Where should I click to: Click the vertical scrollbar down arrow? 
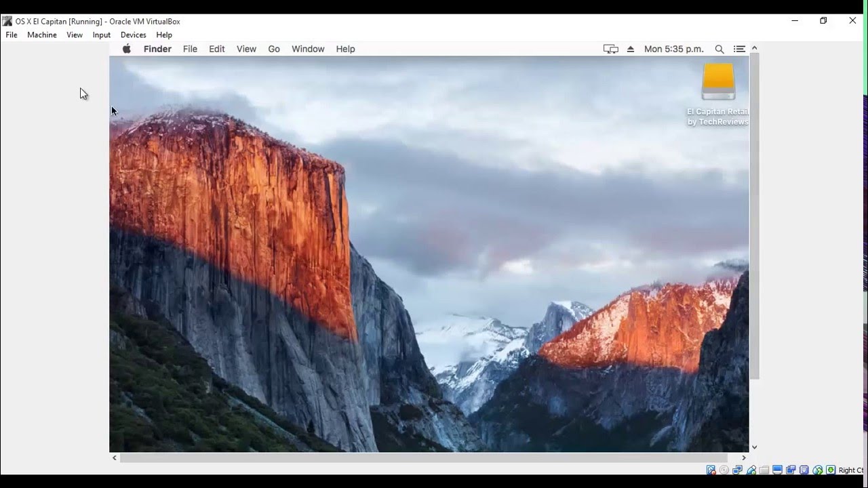tap(754, 447)
